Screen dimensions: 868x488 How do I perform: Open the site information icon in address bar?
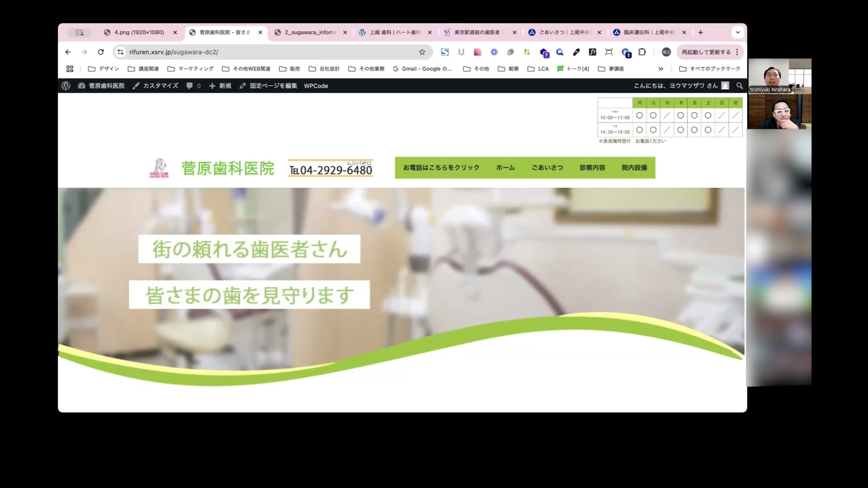pos(120,52)
